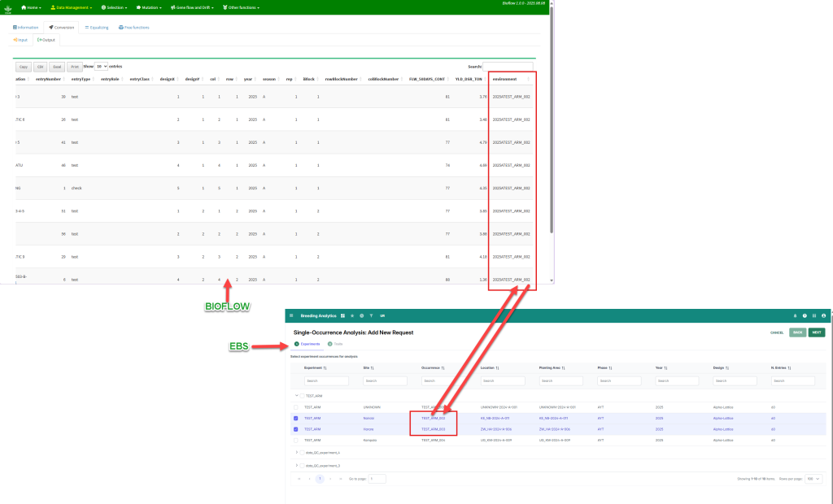This screenshot has width=833, height=504.
Task: Click the filter funnel icon in EBS header
Action: click(x=371, y=315)
